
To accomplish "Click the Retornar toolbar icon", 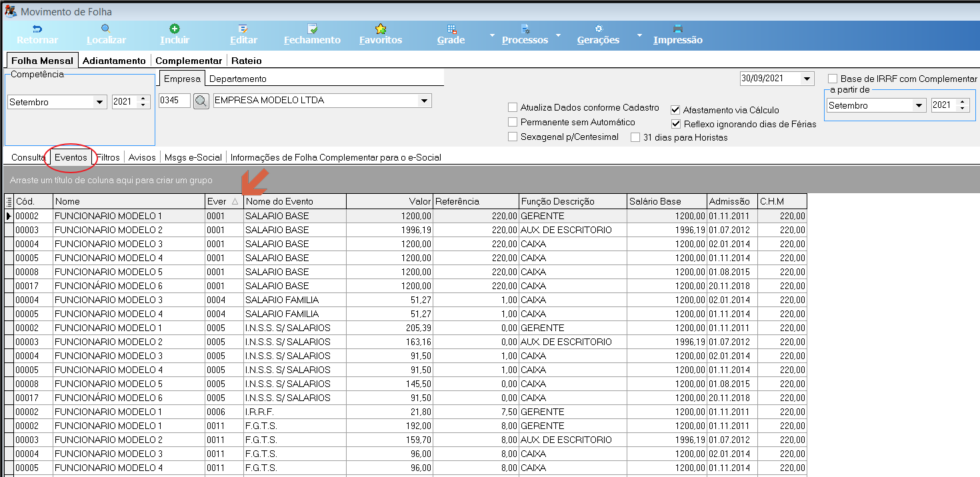I will point(37,29).
